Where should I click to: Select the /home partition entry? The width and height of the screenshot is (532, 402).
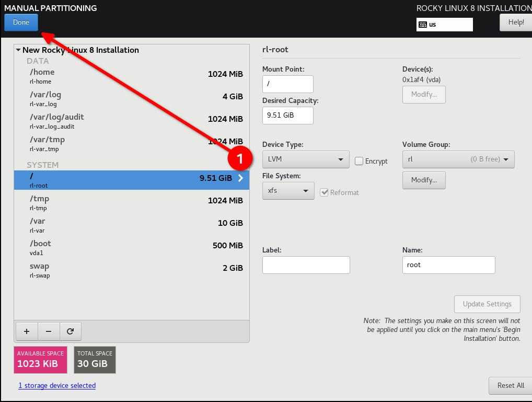[x=131, y=76]
